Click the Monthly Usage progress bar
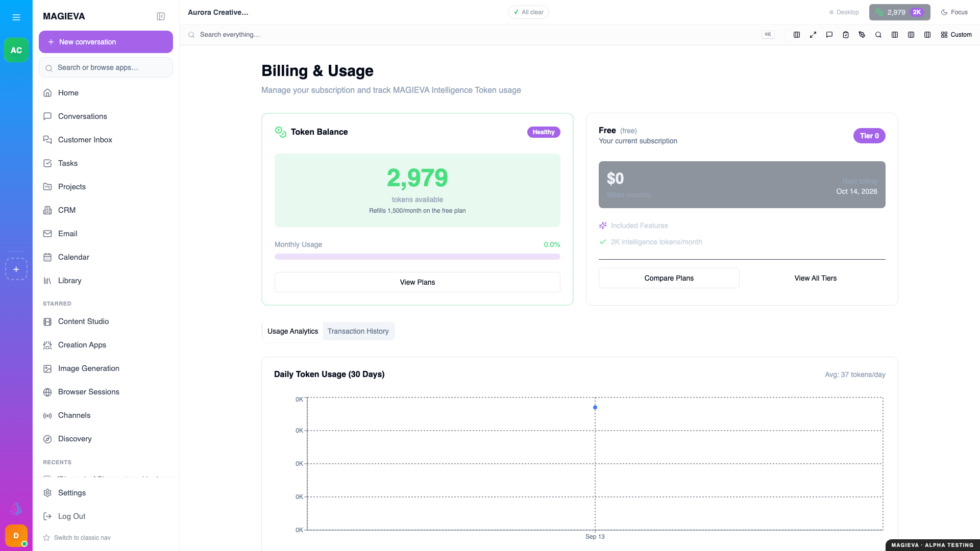 (x=418, y=257)
